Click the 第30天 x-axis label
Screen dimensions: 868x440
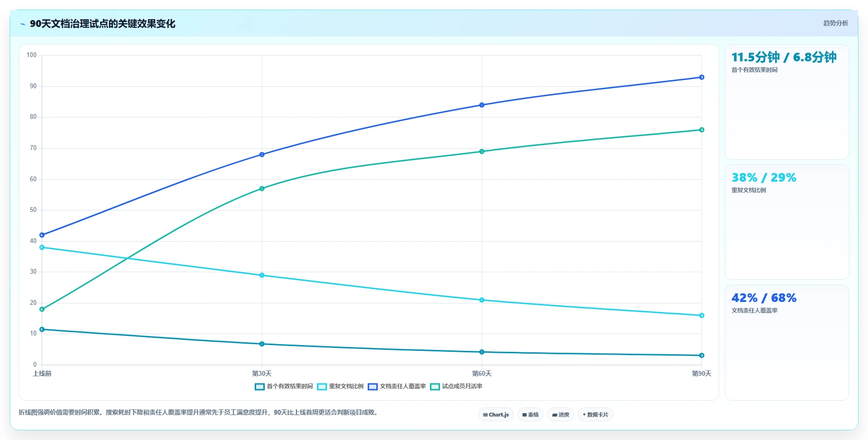262,373
